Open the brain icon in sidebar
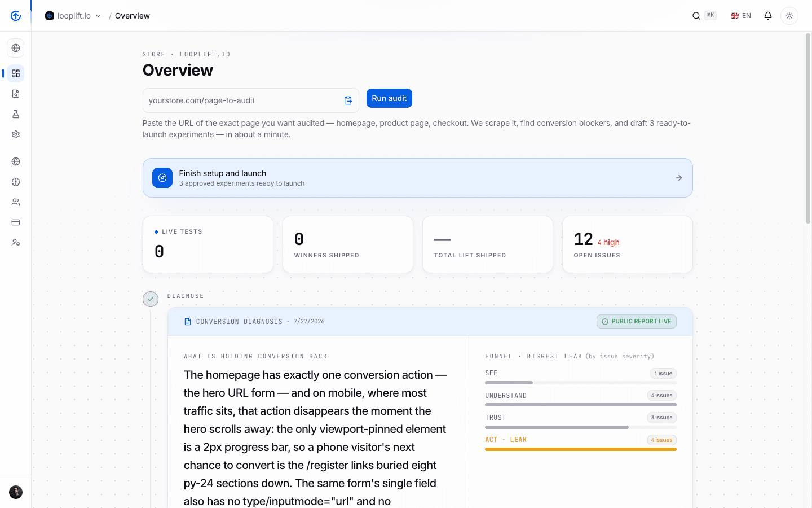812x508 pixels. 16,182
